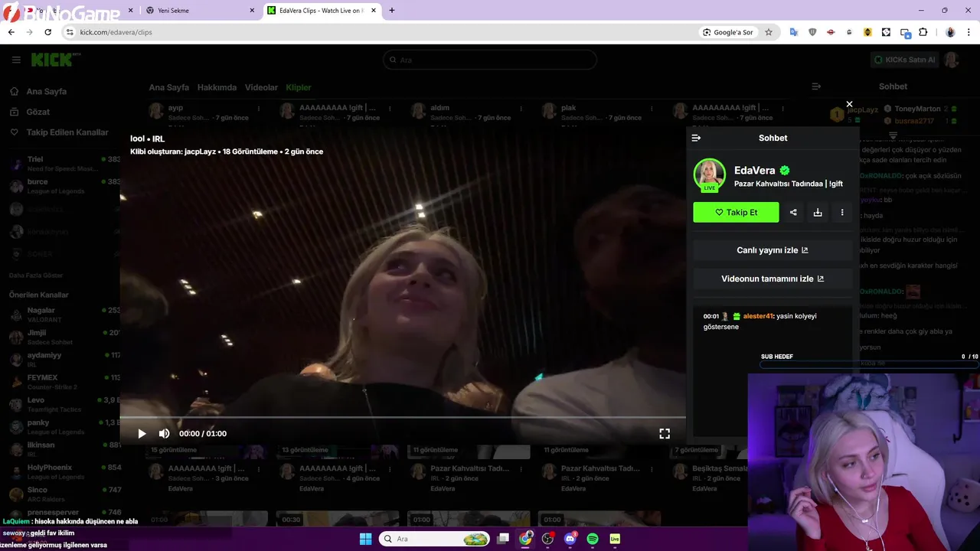Open OBS Studio from the taskbar

point(547,539)
